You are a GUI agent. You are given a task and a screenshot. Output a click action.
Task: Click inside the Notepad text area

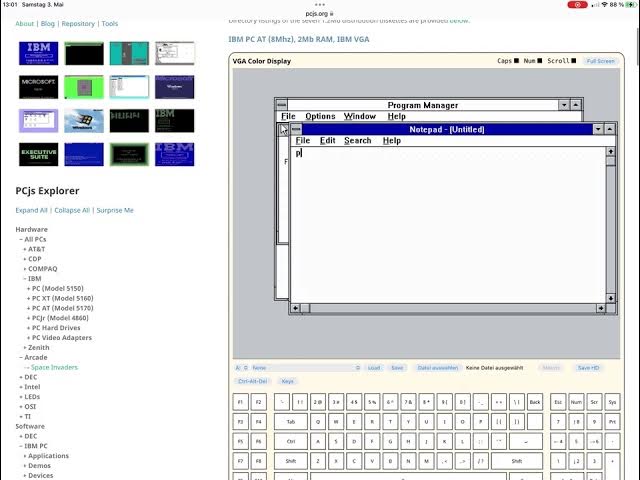[448, 224]
